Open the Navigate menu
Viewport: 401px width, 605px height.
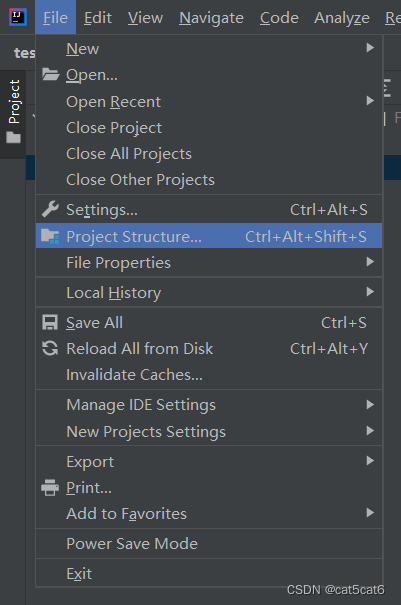pyautogui.click(x=211, y=18)
